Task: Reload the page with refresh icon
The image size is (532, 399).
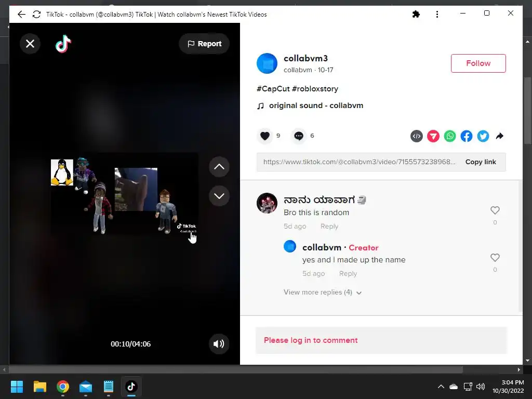Action: point(37,14)
